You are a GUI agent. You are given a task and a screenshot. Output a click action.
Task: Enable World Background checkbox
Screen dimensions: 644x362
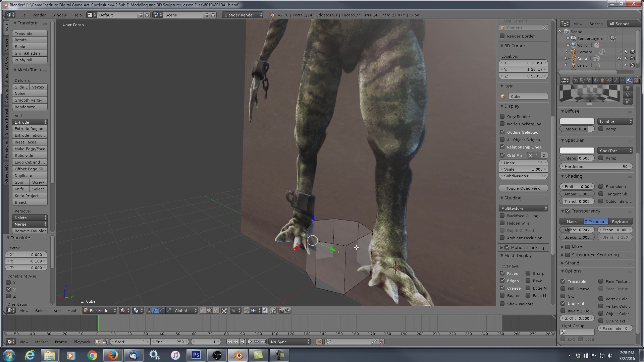[502, 124]
